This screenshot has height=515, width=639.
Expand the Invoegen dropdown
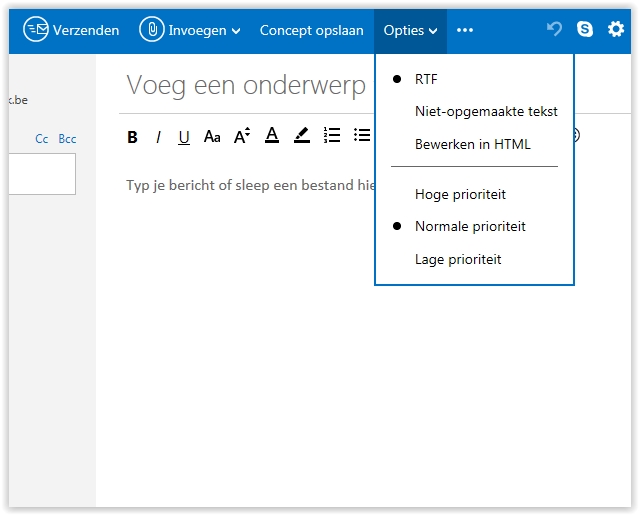(190, 30)
